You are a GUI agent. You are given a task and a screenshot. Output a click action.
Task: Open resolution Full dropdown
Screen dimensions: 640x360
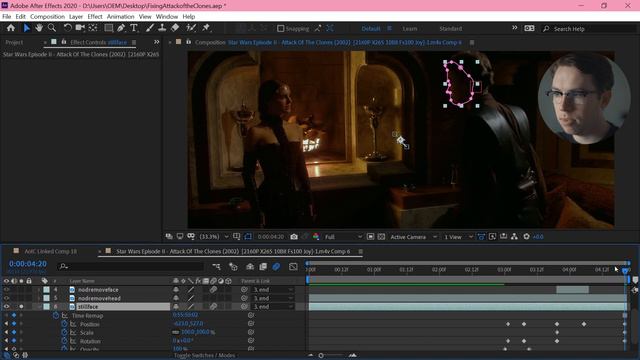[x=343, y=237]
